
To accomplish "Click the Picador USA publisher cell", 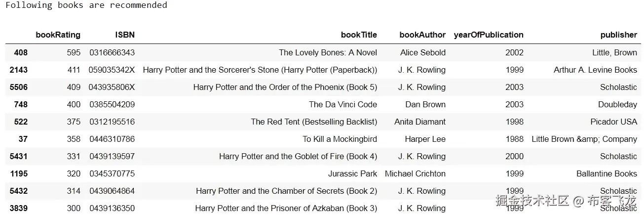I will (613, 122).
